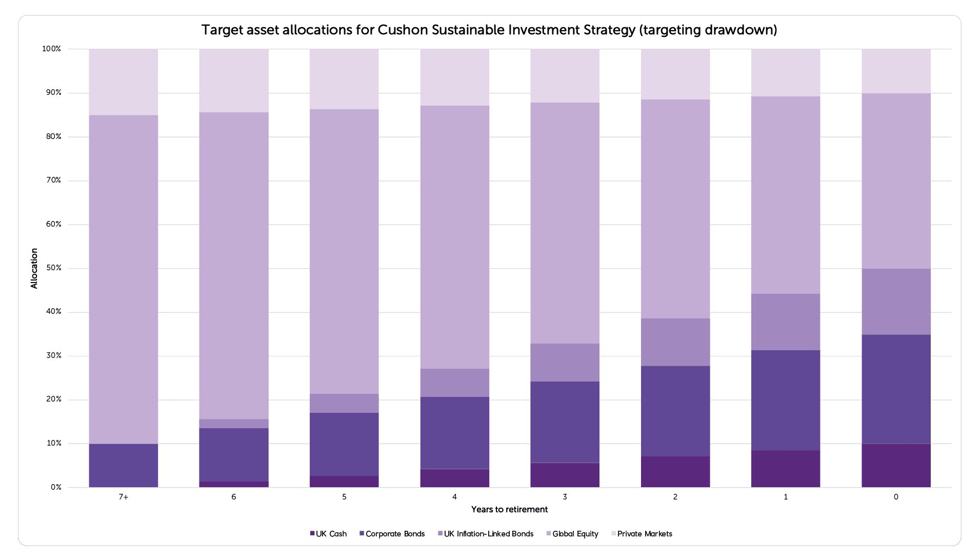The height and width of the screenshot is (560, 980).
Task: Toggle the UK Cash legend entry
Action: (330, 533)
